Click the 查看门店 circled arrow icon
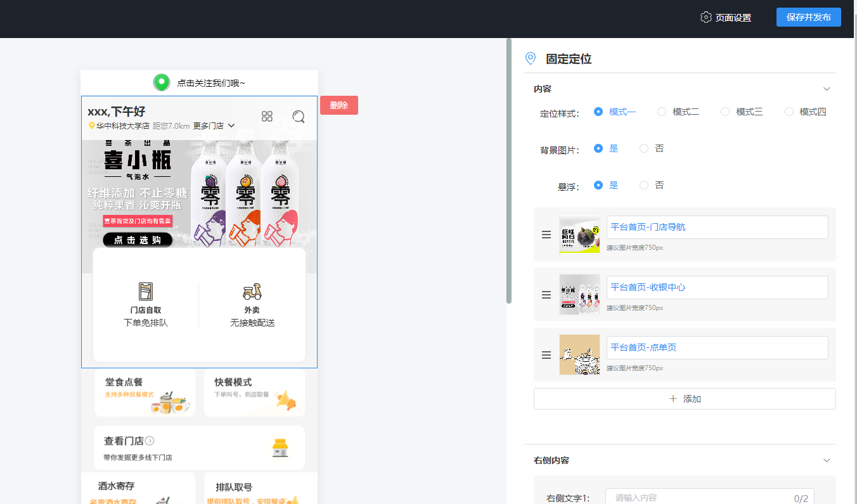The image size is (857, 504). tap(150, 441)
